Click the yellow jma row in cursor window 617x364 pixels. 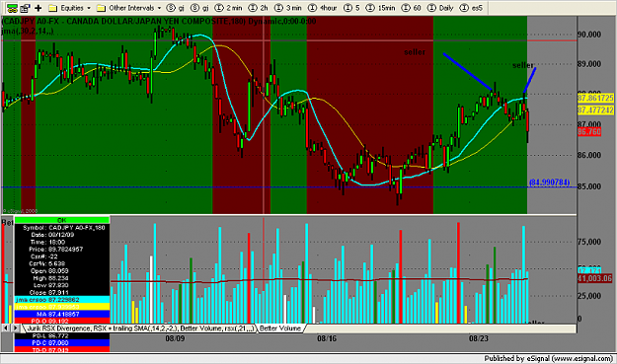point(62,307)
